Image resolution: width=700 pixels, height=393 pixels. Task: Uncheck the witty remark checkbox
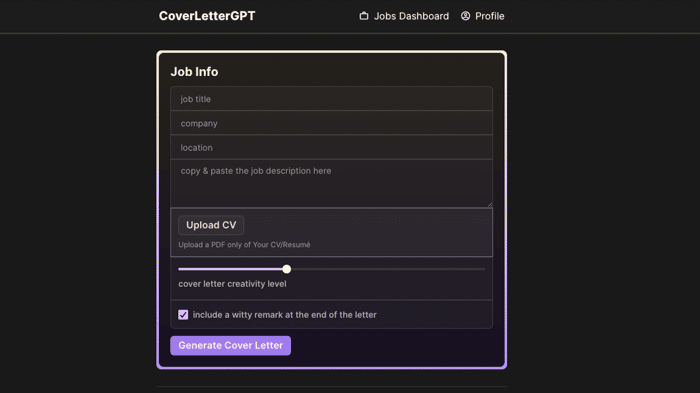tap(183, 315)
